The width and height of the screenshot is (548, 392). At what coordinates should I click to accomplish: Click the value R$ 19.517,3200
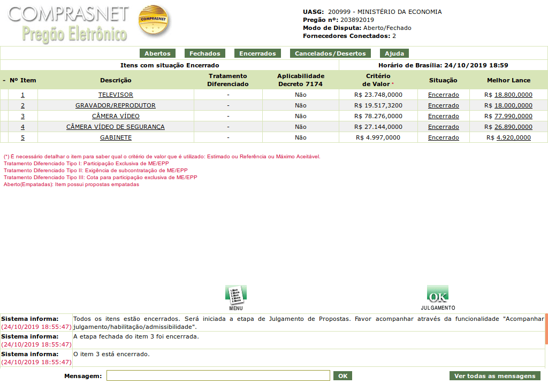click(378, 105)
